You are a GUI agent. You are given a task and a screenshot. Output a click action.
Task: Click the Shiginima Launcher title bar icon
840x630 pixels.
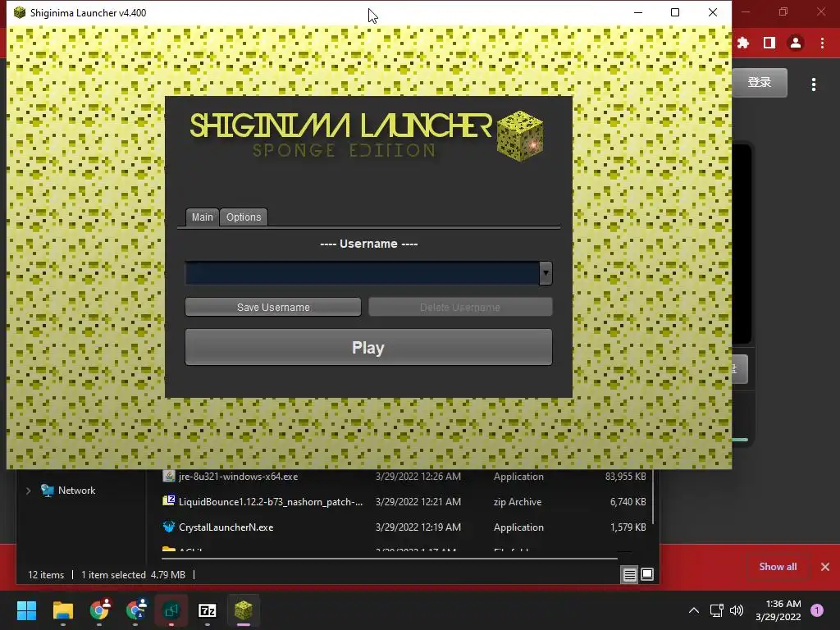(x=20, y=12)
